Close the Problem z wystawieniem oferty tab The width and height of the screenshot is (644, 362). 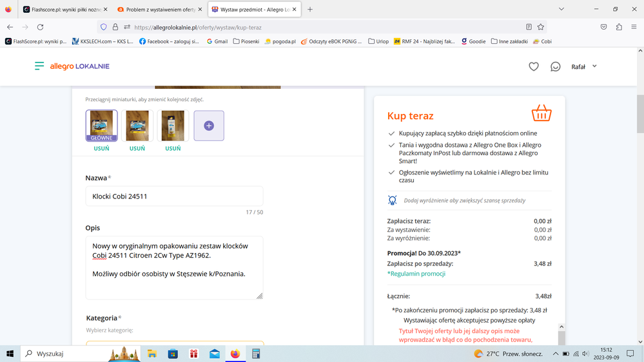pos(200,10)
